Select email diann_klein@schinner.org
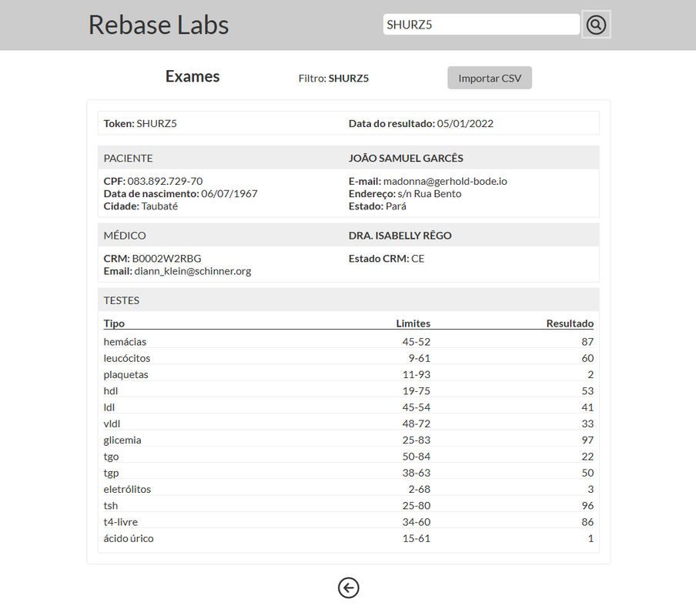This screenshot has width=696, height=616. 192,271
